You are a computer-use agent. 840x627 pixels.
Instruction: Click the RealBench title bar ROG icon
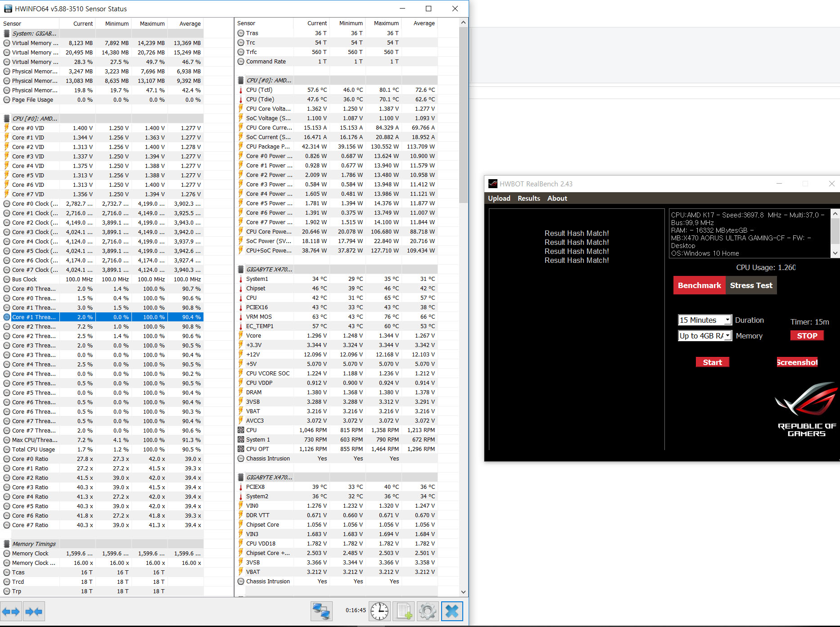493,184
